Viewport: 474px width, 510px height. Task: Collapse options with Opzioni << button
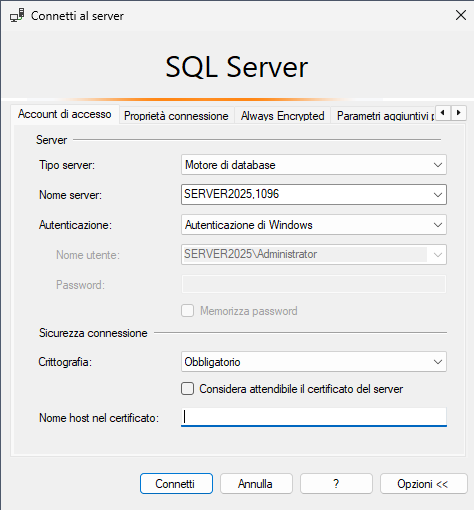click(x=424, y=483)
